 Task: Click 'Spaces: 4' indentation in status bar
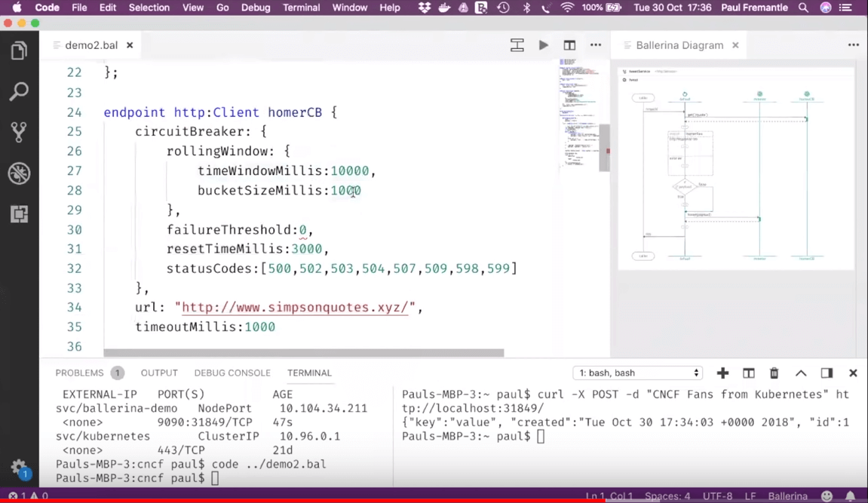point(667,495)
